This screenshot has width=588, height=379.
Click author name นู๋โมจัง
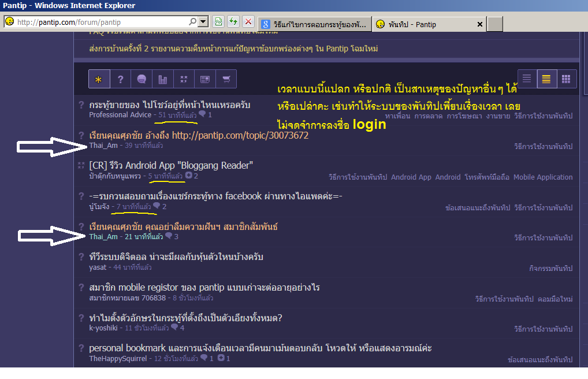99,206
